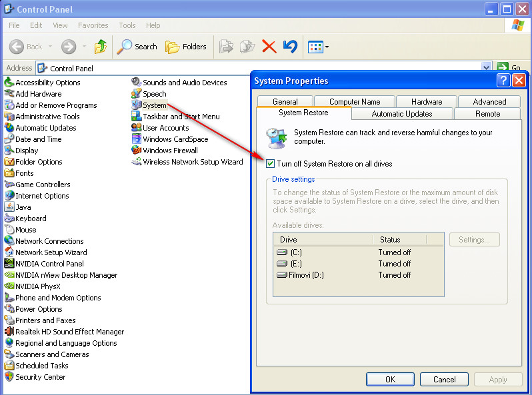Click the red Delete toolbar icon
532x395 pixels.
pyautogui.click(x=269, y=47)
